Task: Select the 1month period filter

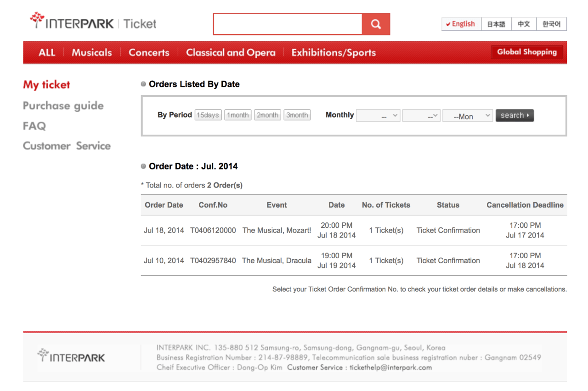Action: 237,115
